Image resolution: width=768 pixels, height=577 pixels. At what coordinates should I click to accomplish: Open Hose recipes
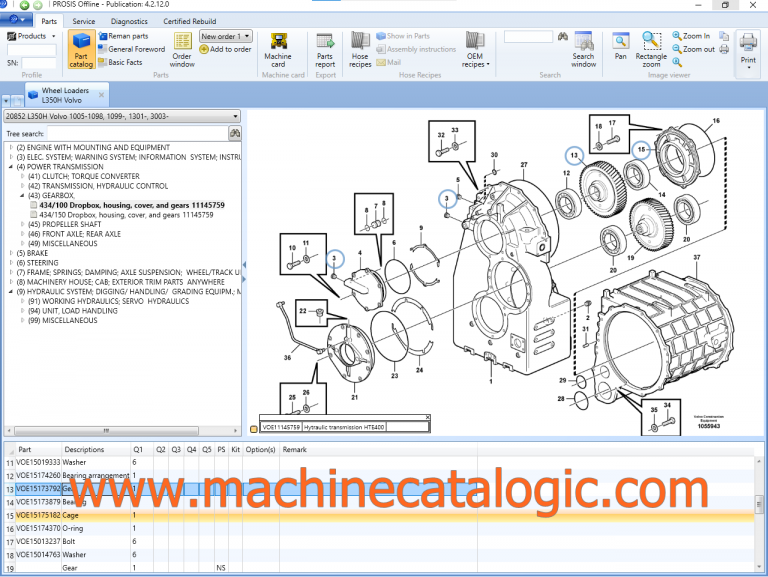pyautogui.click(x=360, y=49)
